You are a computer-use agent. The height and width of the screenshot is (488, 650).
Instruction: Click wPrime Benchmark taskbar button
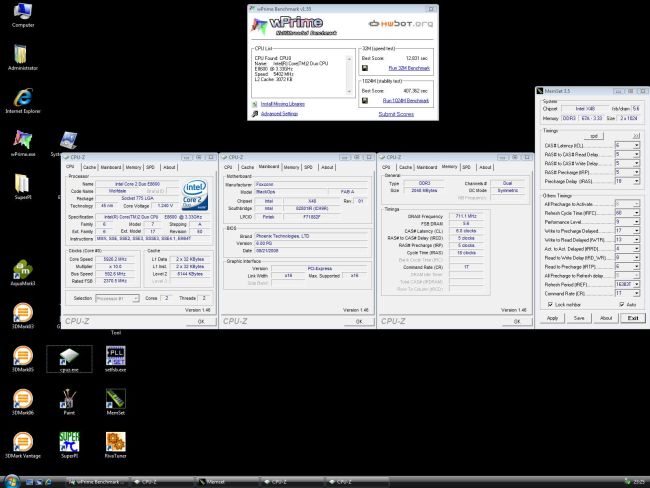pos(96,482)
